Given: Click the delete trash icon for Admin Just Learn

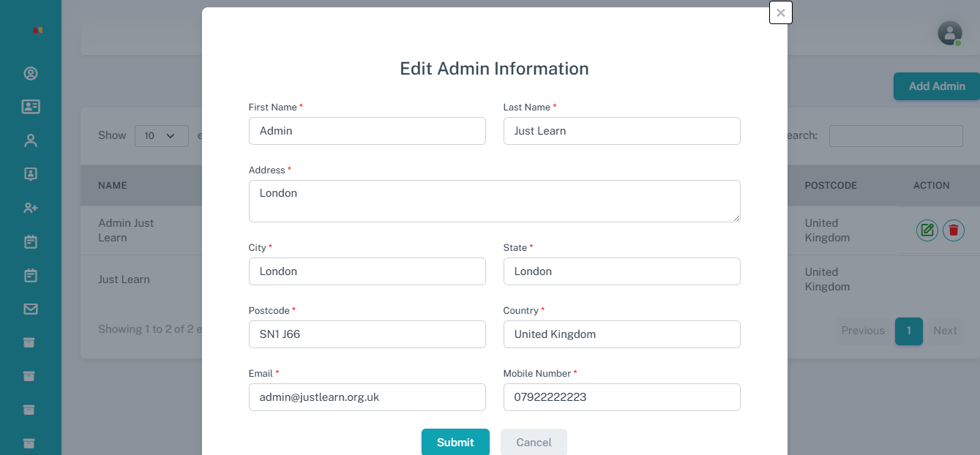Looking at the screenshot, I should (x=953, y=230).
